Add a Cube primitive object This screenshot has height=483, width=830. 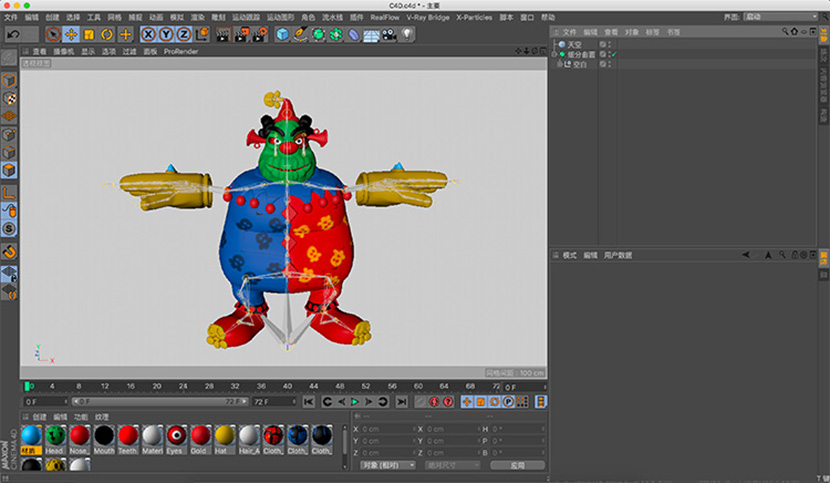283,35
